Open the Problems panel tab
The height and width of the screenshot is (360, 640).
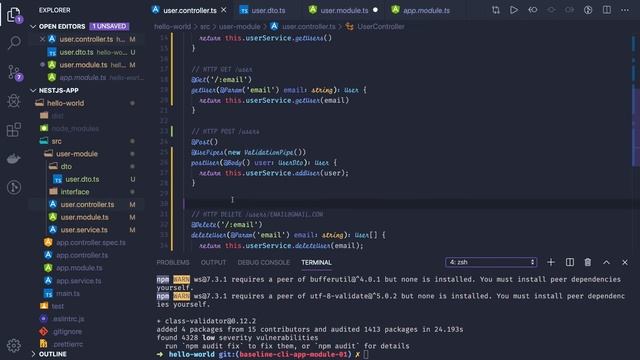point(173,262)
